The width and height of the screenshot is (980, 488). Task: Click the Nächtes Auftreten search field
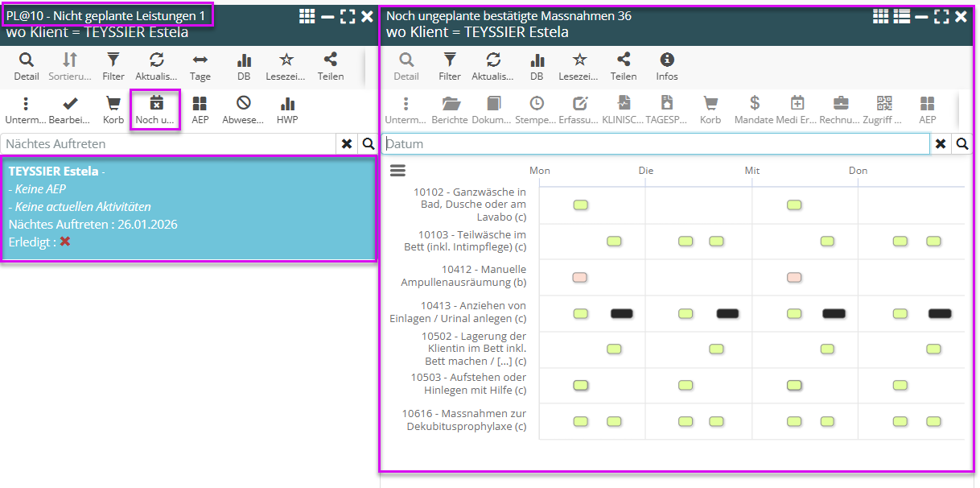tap(167, 144)
